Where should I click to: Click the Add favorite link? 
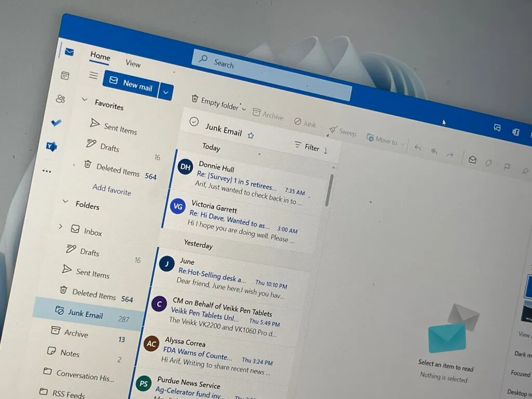112,190
